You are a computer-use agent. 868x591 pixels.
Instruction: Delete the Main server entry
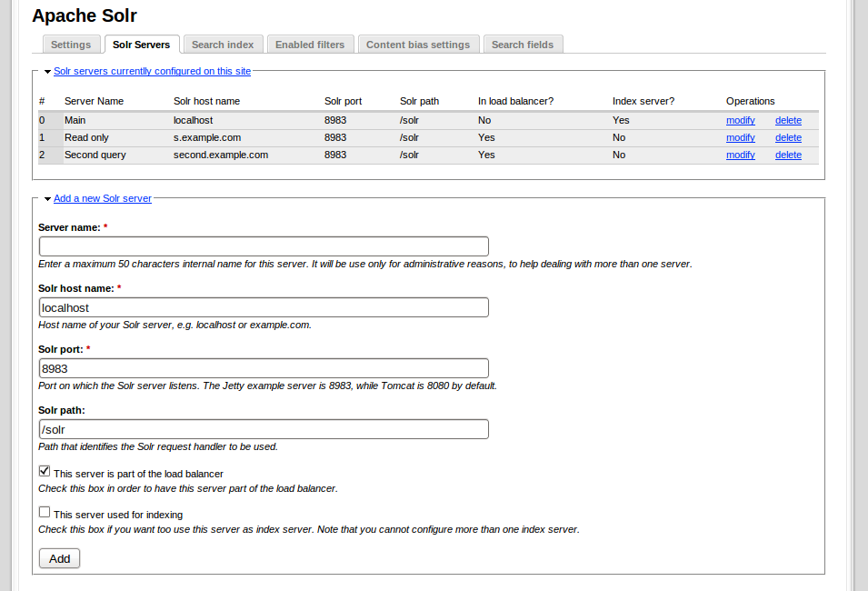(788, 120)
